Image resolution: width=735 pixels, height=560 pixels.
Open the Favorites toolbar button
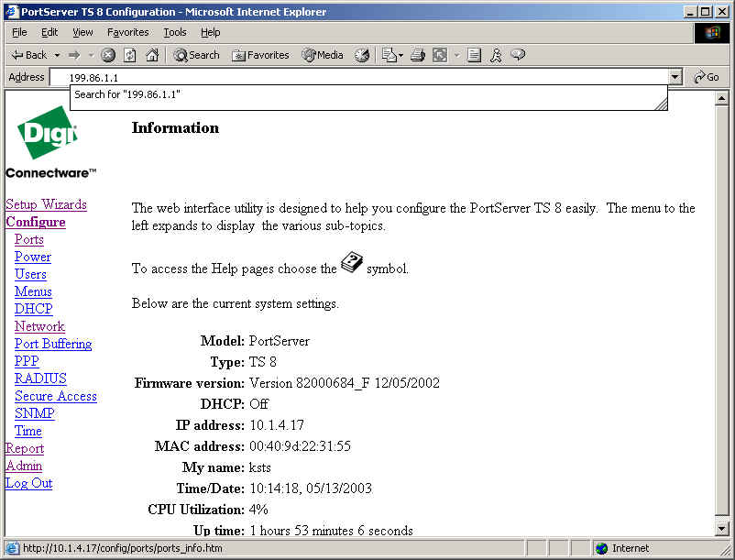tap(260, 55)
